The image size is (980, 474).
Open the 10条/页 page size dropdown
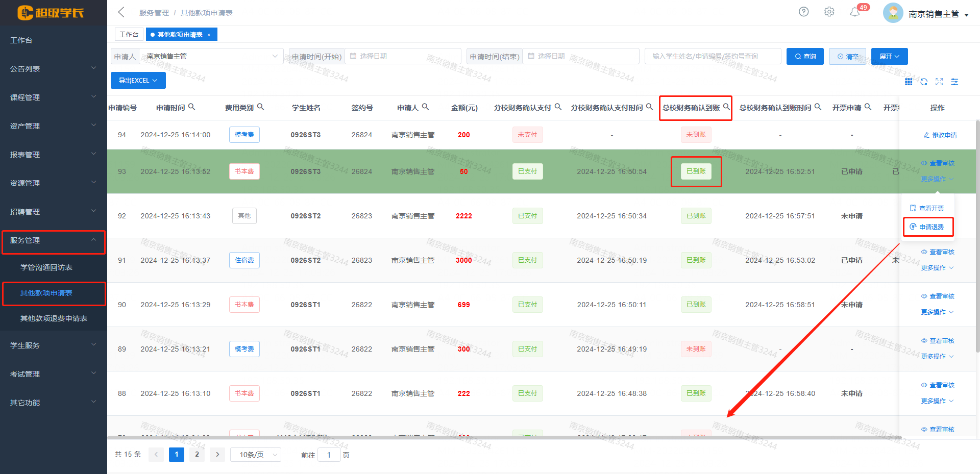(x=255, y=455)
